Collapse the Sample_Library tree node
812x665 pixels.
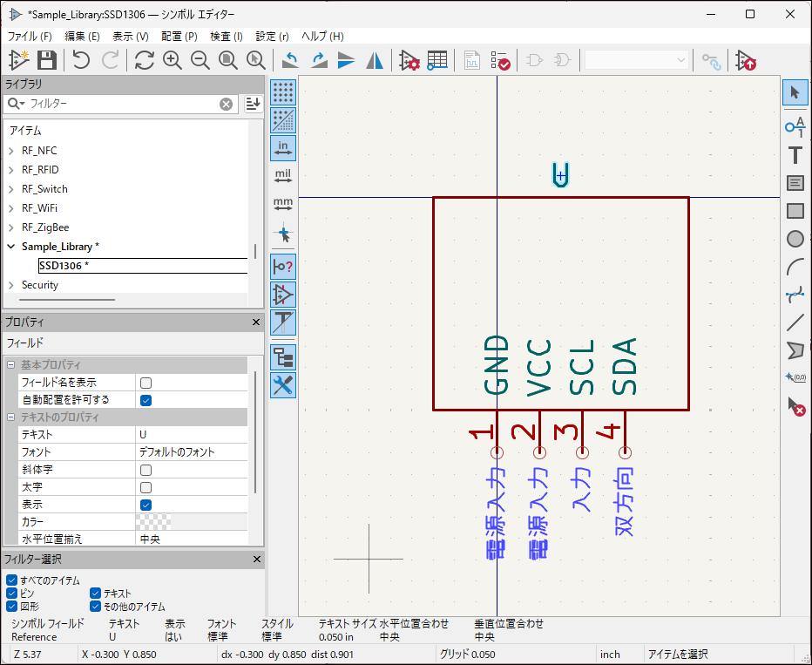pyautogui.click(x=11, y=247)
